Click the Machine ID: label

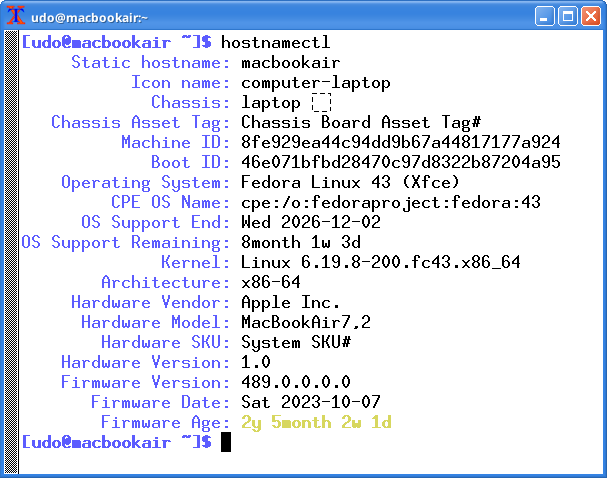point(176,142)
